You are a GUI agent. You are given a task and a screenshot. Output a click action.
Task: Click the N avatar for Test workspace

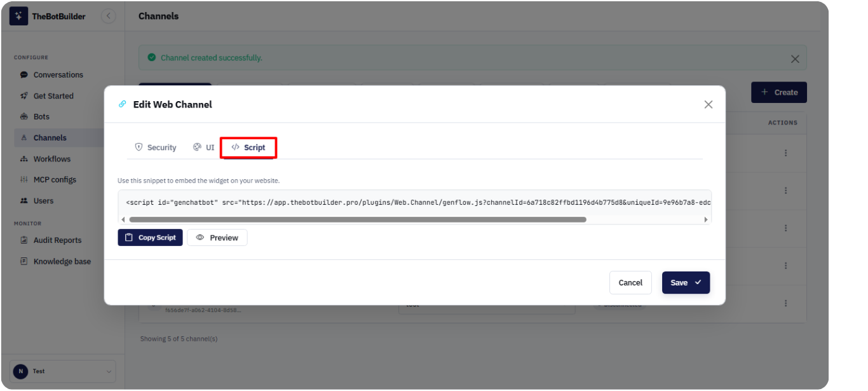point(21,371)
